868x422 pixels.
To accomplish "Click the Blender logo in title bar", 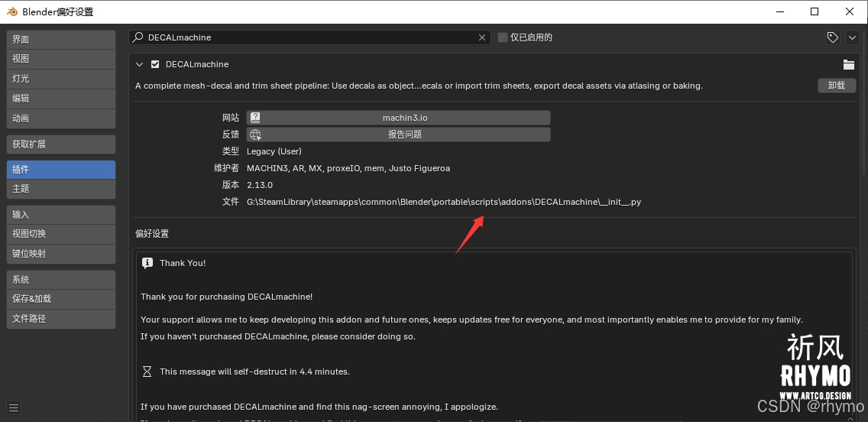I will (12, 11).
